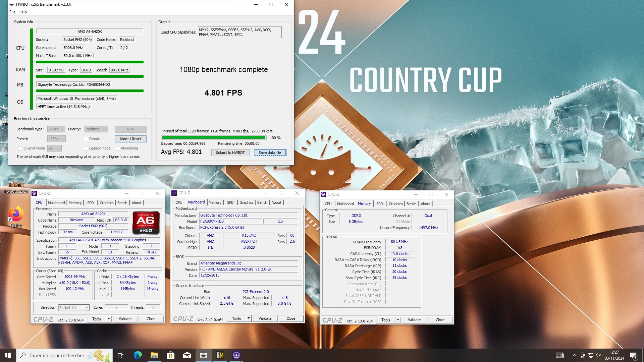Click the Core speed 5006.0 MHz field
644x362 pixels.
click(x=73, y=48)
